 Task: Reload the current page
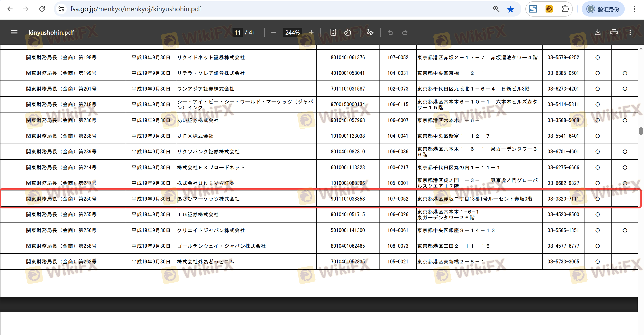click(42, 9)
